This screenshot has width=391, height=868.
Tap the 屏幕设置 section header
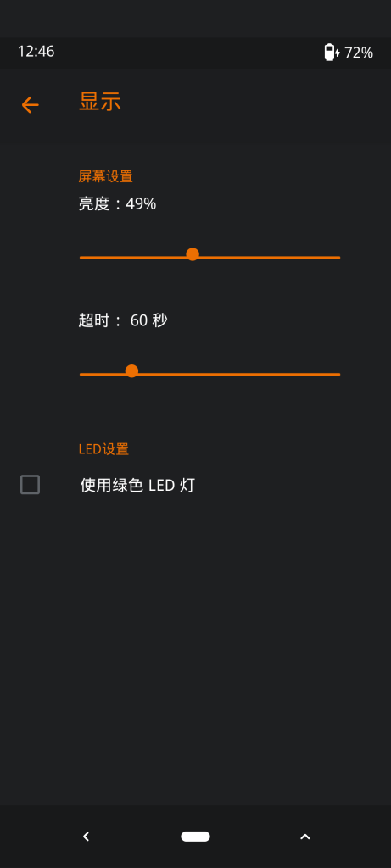tap(105, 176)
